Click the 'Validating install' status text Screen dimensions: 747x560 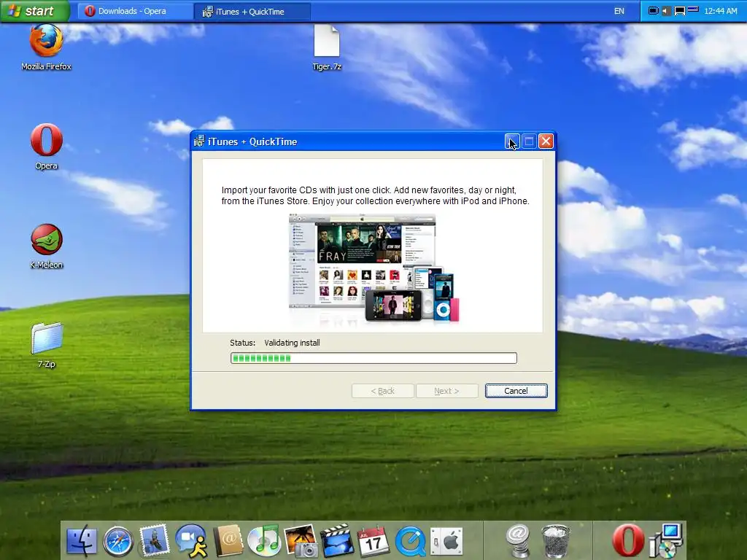(x=292, y=343)
